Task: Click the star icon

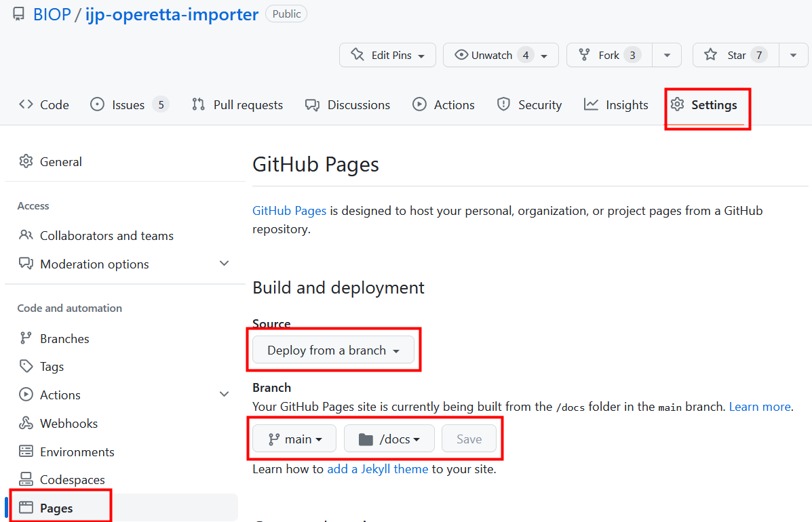Action: (x=710, y=54)
